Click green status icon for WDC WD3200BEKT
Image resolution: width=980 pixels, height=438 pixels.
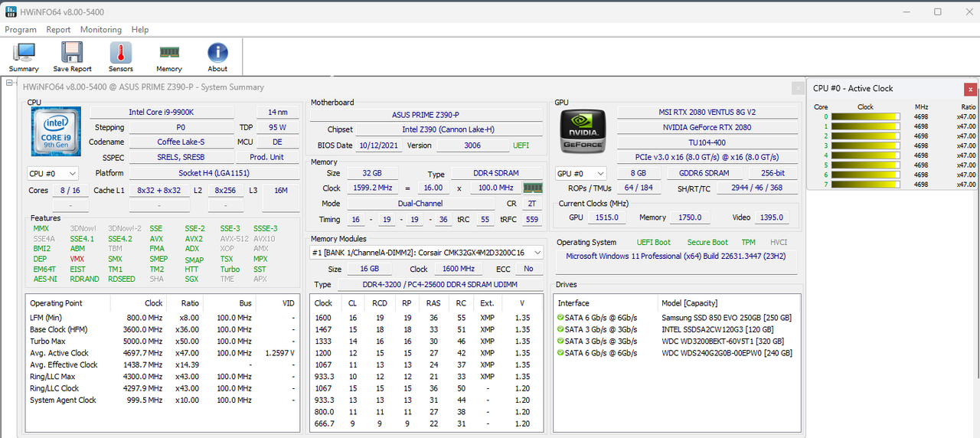click(x=561, y=341)
